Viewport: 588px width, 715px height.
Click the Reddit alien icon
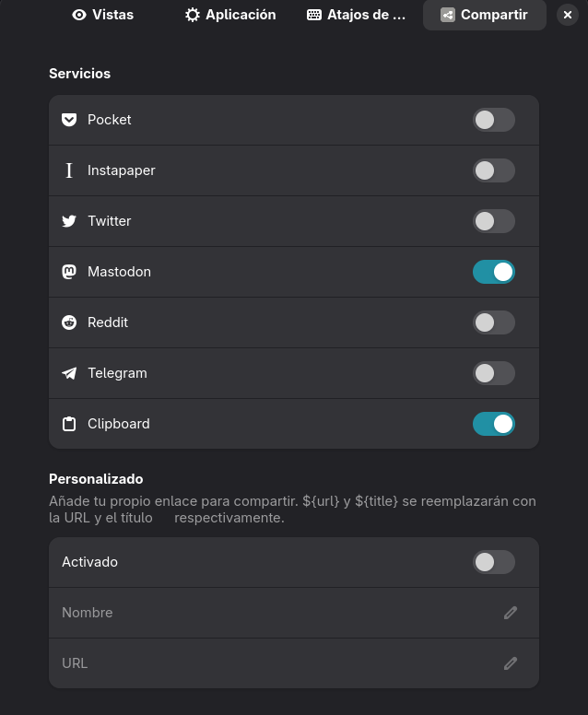point(69,322)
